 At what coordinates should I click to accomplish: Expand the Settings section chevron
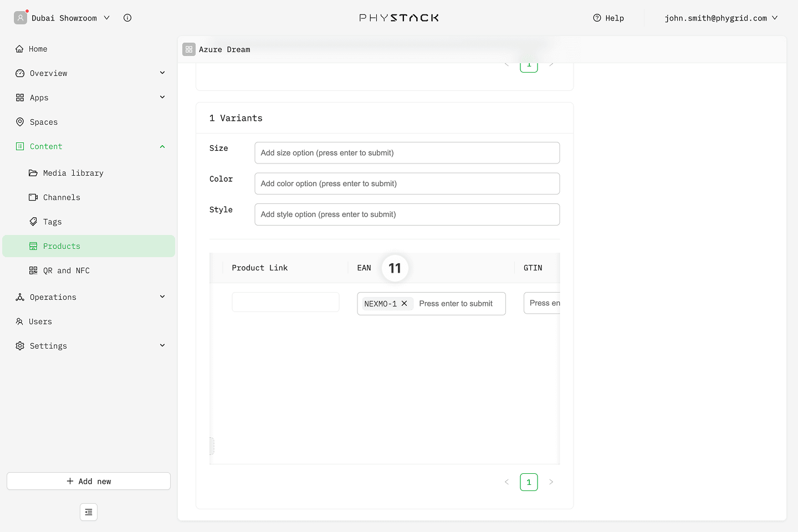162,345
